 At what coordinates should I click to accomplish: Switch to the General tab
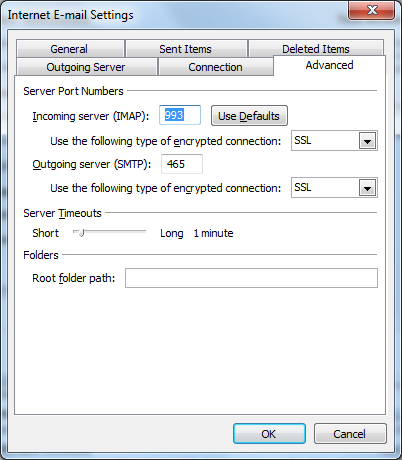tap(70, 49)
